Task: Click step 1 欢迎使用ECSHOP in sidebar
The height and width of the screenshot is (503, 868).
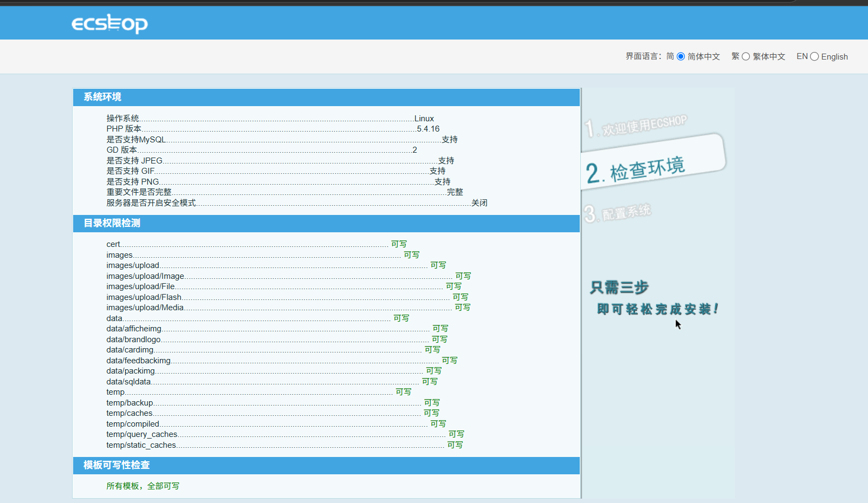Action: (x=636, y=126)
